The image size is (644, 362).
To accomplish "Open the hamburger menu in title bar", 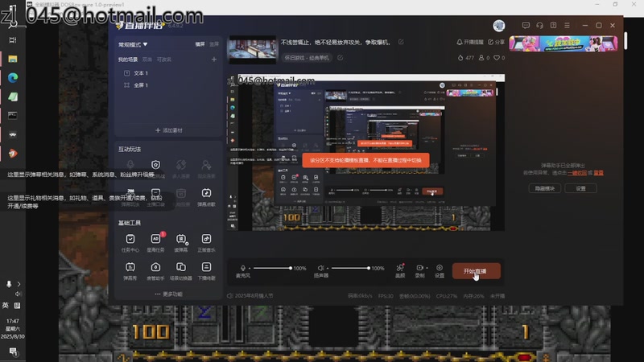I will (x=567, y=26).
